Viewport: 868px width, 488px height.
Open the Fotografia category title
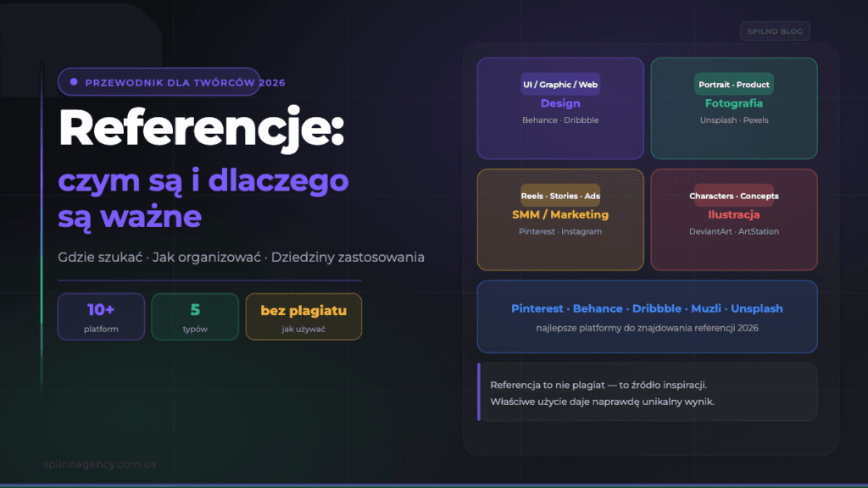[x=734, y=103]
